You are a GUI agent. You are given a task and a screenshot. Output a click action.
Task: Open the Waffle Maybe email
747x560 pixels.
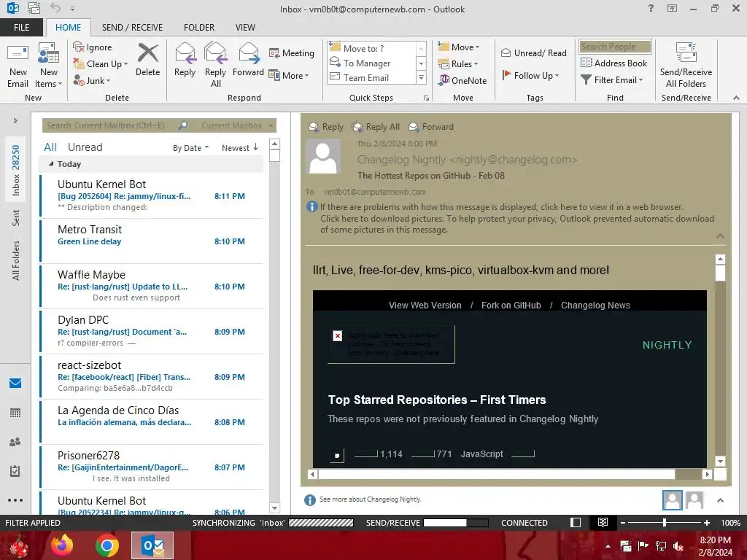[x=152, y=286]
